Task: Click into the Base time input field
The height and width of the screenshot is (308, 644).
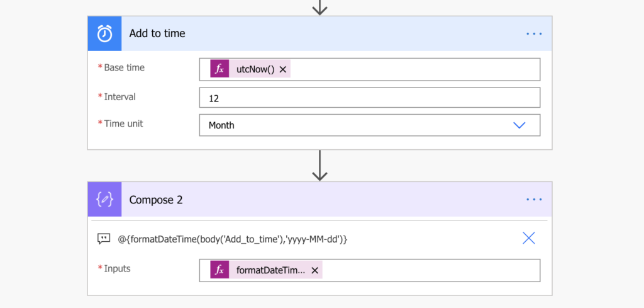Action: [x=370, y=69]
